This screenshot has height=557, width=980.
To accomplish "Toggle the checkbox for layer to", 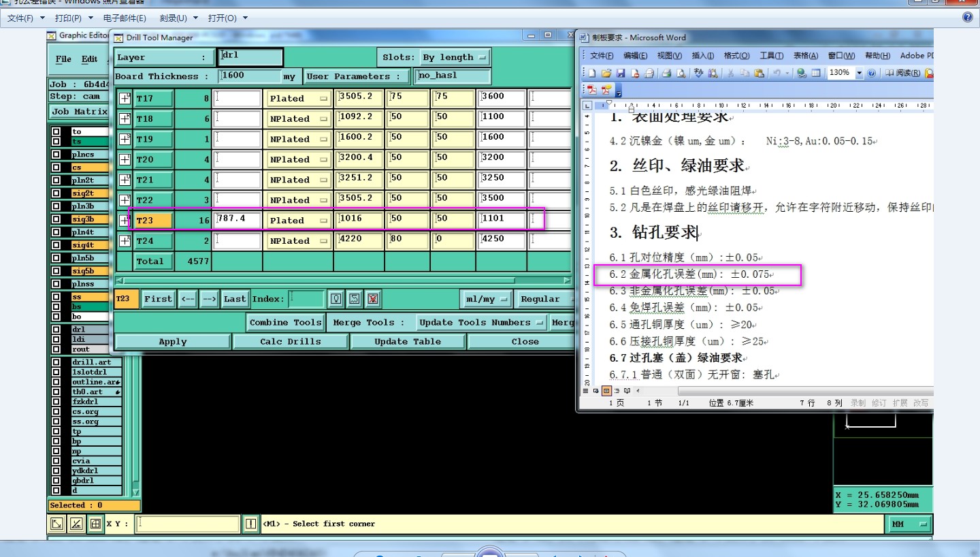I will (x=56, y=131).
